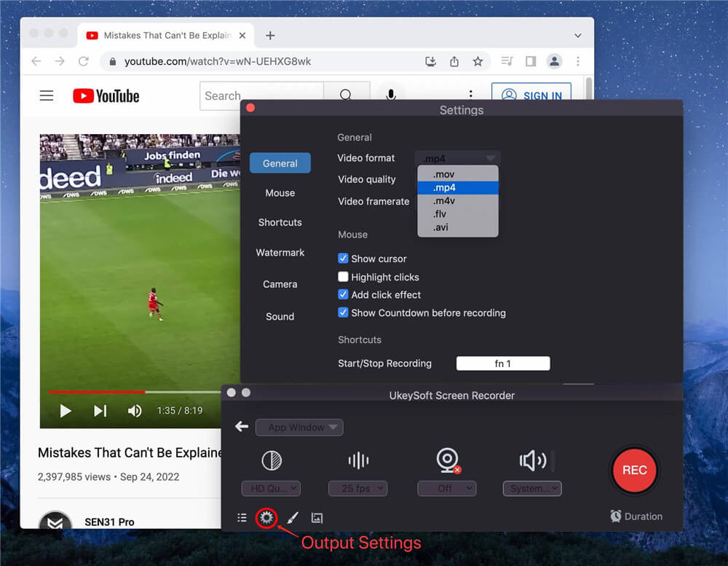Open YouTube three-dot settings menu

471,95
